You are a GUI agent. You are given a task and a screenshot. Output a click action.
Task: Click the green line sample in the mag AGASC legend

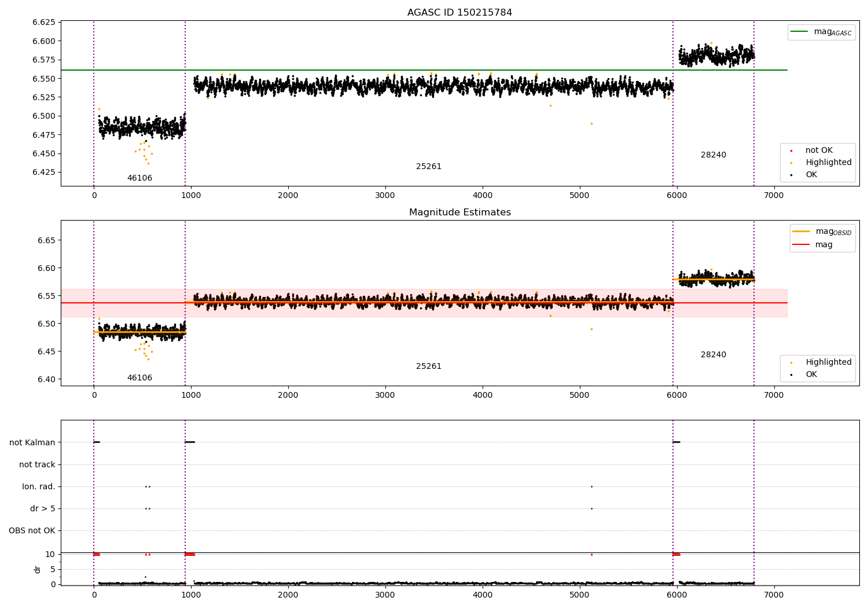(799, 32)
